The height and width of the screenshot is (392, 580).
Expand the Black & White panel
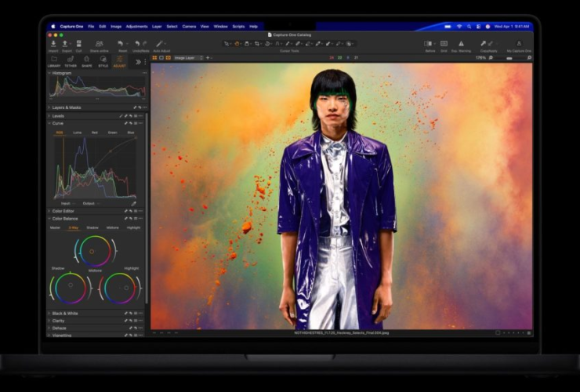(x=66, y=313)
